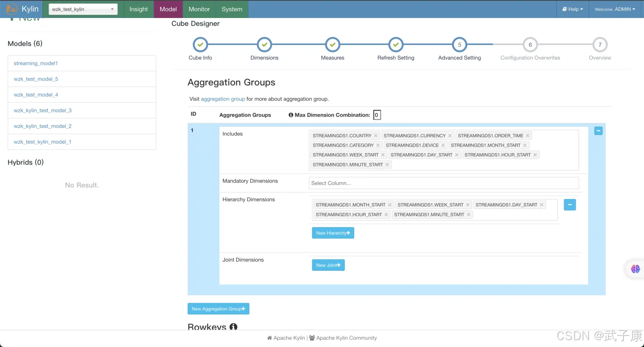Image resolution: width=644 pixels, height=347 pixels.
Task: Open the streaming_model1 model
Action: [36, 63]
